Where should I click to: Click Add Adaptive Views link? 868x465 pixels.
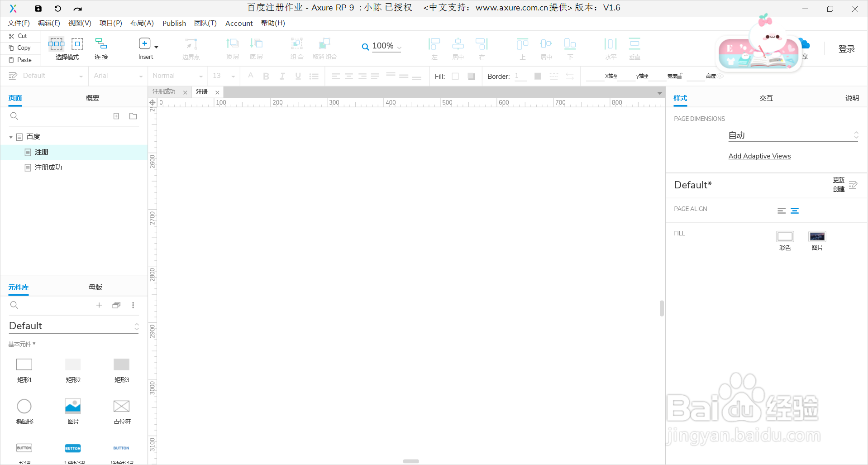pyautogui.click(x=759, y=156)
